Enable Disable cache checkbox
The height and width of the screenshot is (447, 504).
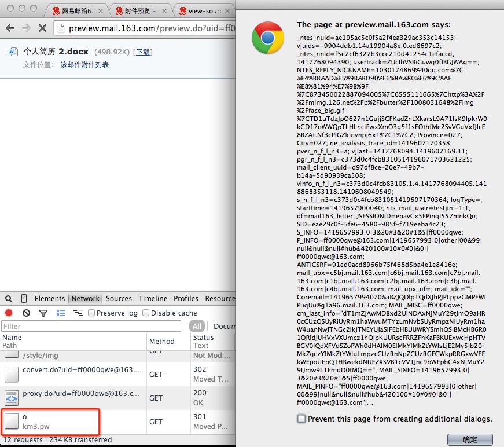[146, 313]
